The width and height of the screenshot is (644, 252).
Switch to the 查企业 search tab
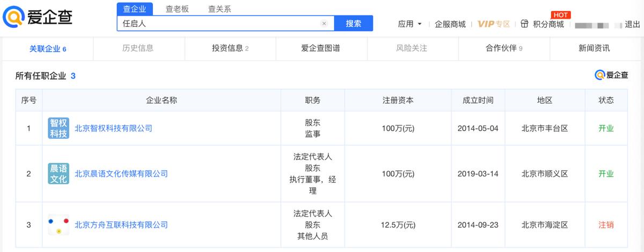click(135, 9)
